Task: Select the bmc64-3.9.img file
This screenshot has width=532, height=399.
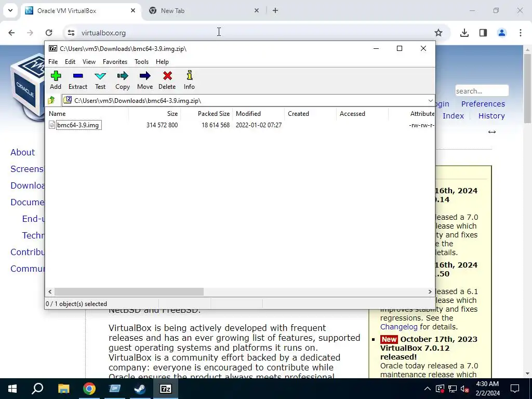Action: 78,125
